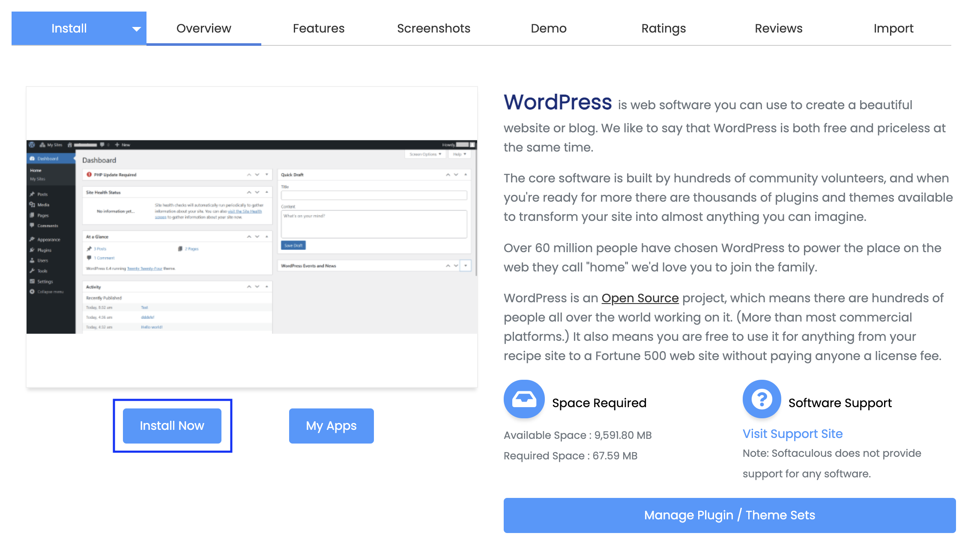This screenshot has width=980, height=554.
Task: Open the Open Source link
Action: [640, 298]
